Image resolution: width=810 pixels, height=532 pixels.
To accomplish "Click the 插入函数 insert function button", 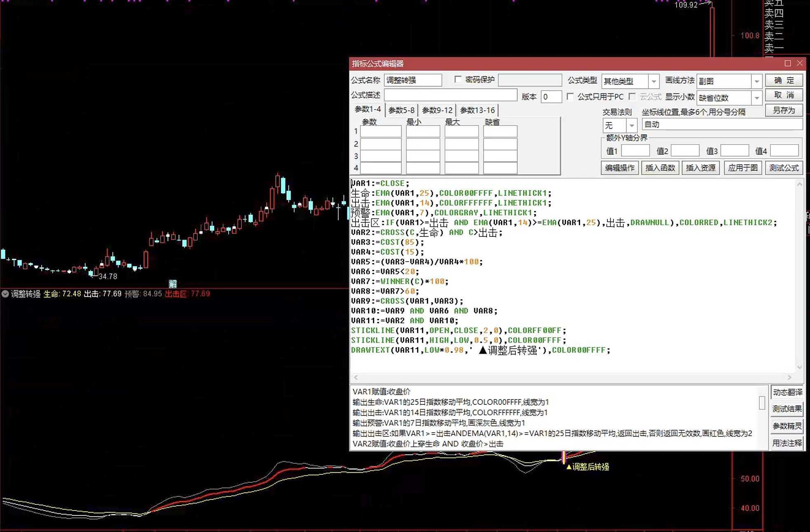I will coord(660,168).
